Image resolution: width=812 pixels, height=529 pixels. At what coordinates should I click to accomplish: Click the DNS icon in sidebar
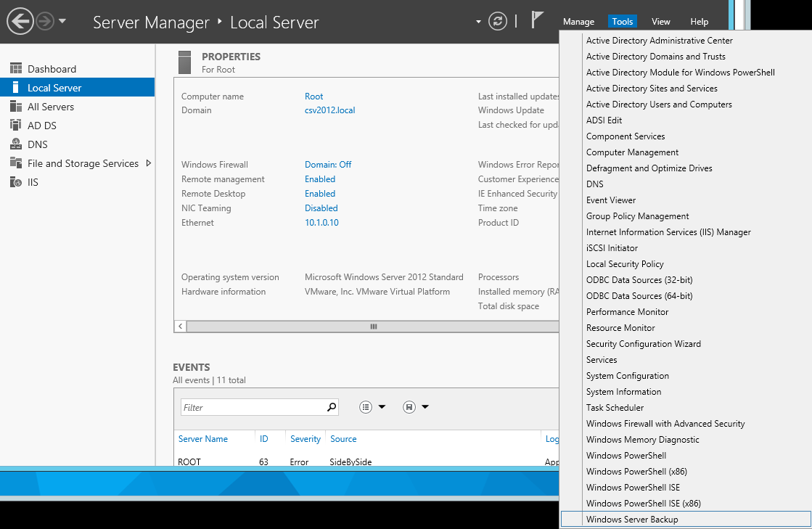(x=16, y=144)
